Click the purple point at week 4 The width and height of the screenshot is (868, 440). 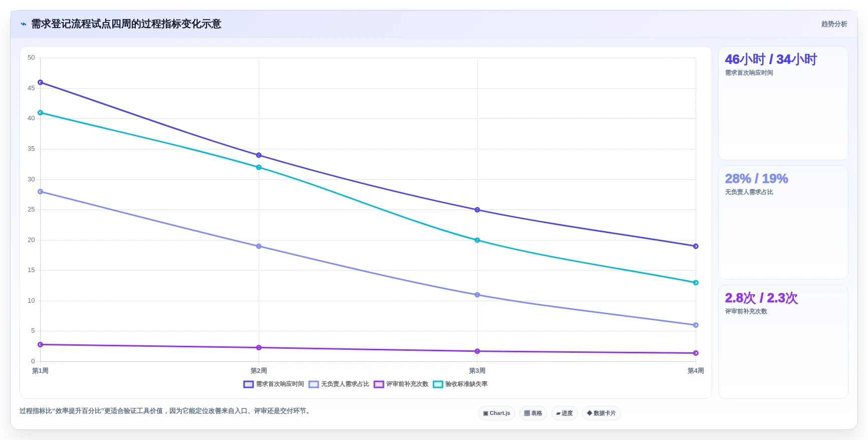click(x=696, y=353)
